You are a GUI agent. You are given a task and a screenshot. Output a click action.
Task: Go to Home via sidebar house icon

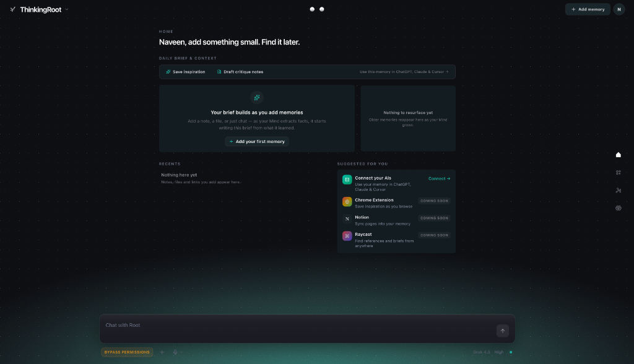(619, 155)
